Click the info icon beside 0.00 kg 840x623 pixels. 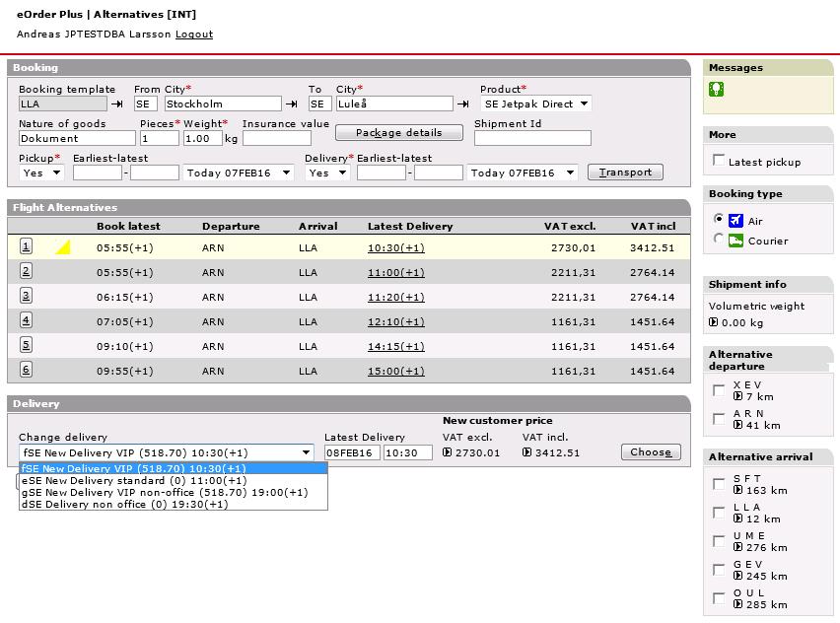click(x=713, y=322)
